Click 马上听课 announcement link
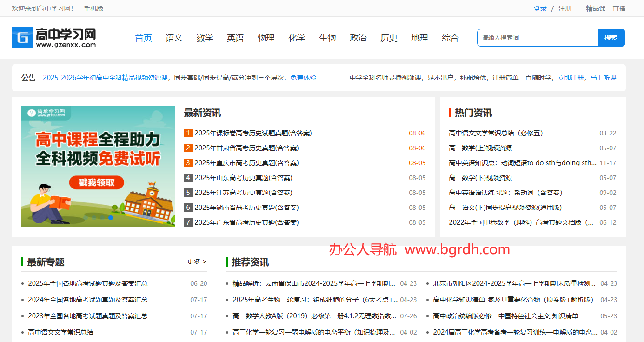This screenshot has height=342, width=644. pos(603,78)
